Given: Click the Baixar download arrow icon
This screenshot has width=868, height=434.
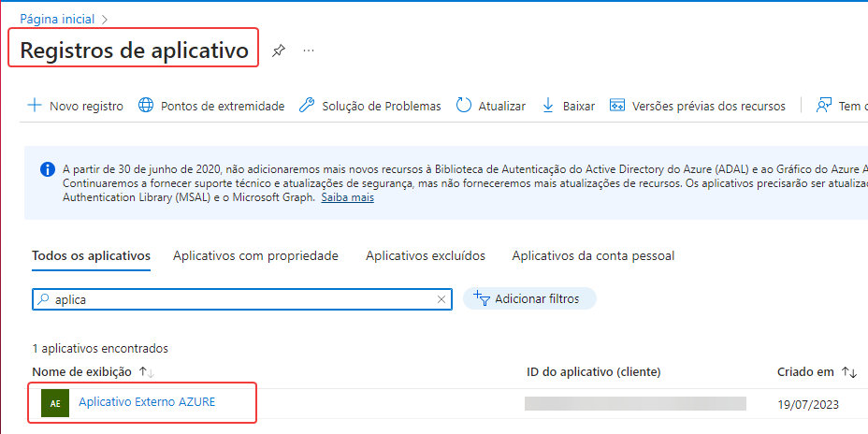Looking at the screenshot, I should coord(548,105).
